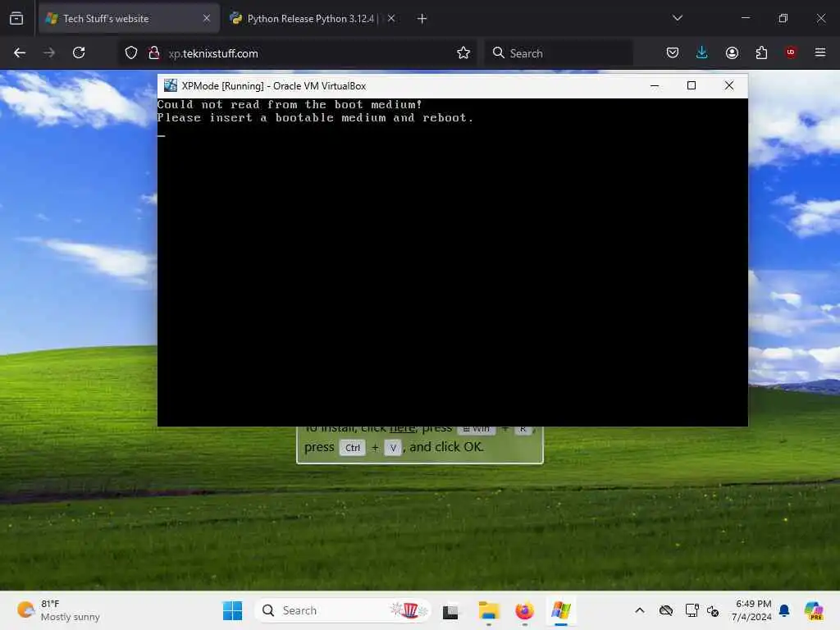
Task: Click the cloud sync tray icon
Action: coord(666,610)
